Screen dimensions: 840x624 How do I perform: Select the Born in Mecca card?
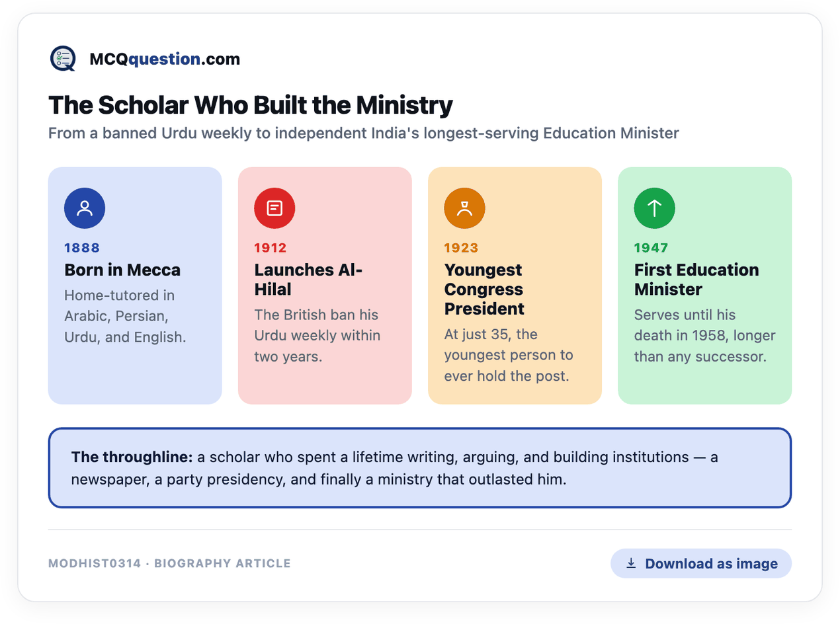click(x=135, y=286)
